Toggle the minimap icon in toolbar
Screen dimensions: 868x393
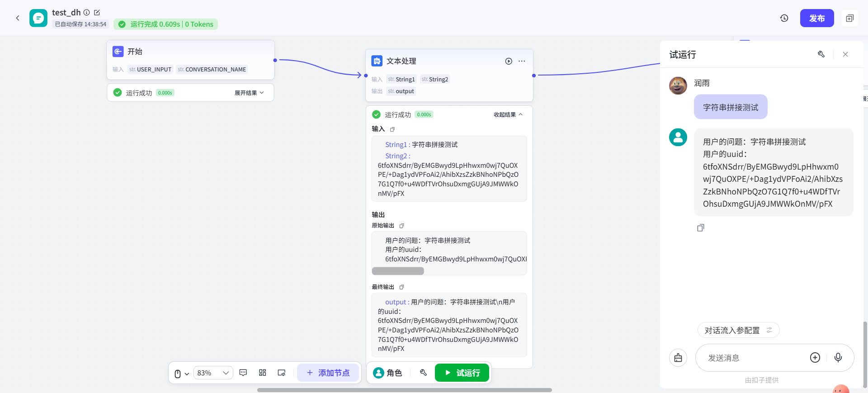pos(282,373)
